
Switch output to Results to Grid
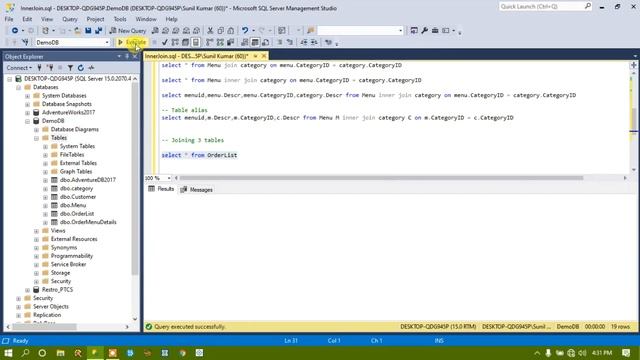[x=255, y=42]
